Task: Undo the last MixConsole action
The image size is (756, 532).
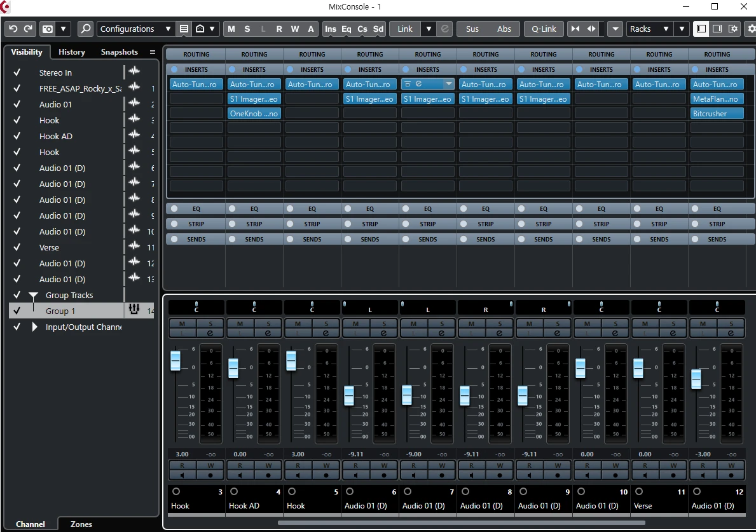Action: coord(13,29)
